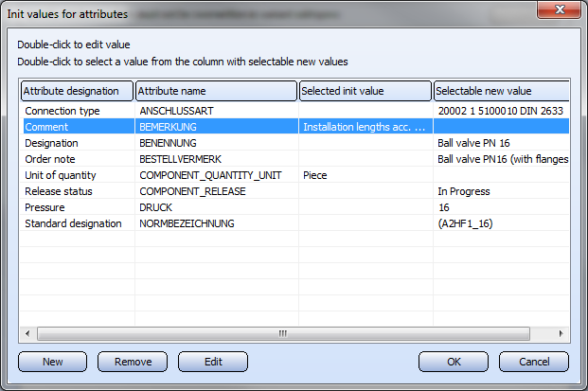Click the Selectable new value header

coord(500,91)
